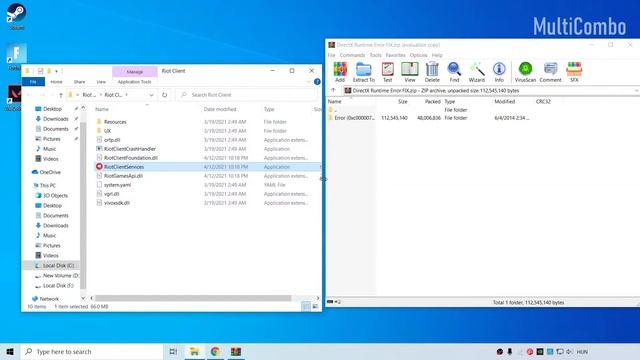Viewport: 640px width, 360px height.
Task: Click the Extract To icon in WinRAR
Action: [x=363, y=72]
